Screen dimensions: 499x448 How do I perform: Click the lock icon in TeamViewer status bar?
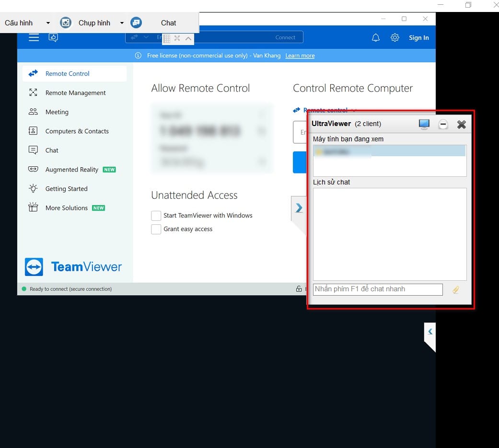click(299, 288)
